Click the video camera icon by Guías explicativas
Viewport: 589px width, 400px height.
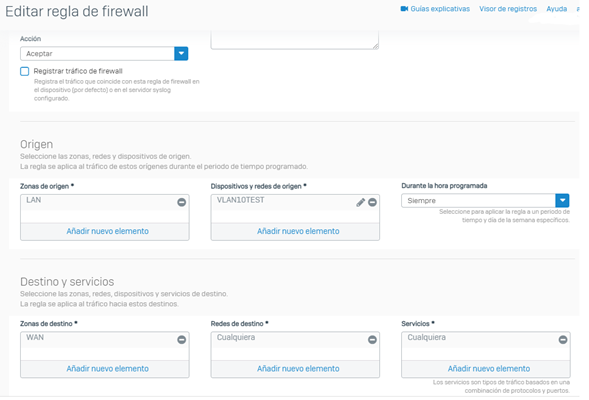click(404, 9)
